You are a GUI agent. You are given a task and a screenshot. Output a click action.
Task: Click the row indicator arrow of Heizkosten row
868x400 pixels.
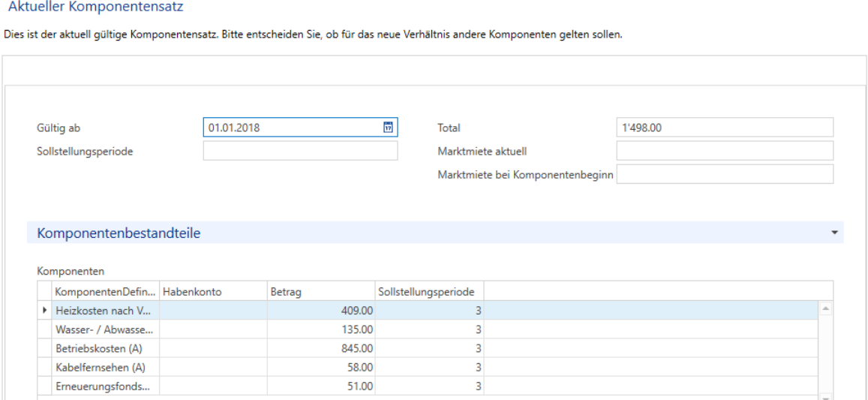click(x=45, y=311)
